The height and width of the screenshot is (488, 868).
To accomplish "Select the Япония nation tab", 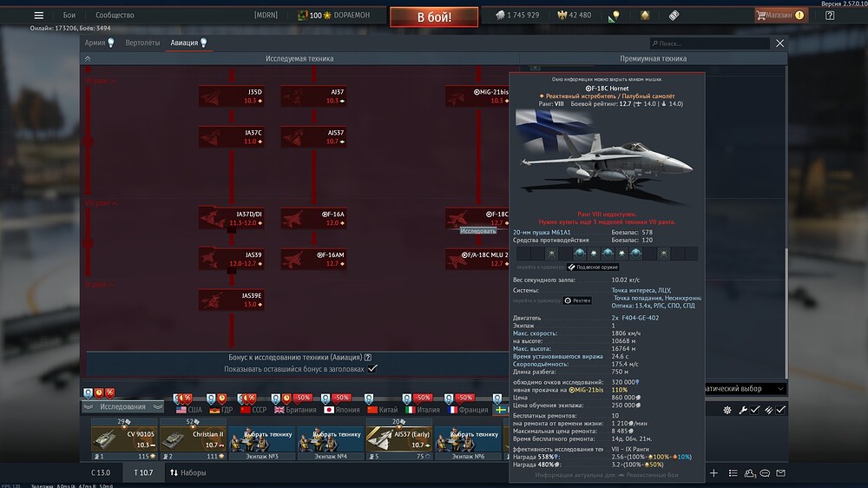I will (x=341, y=410).
